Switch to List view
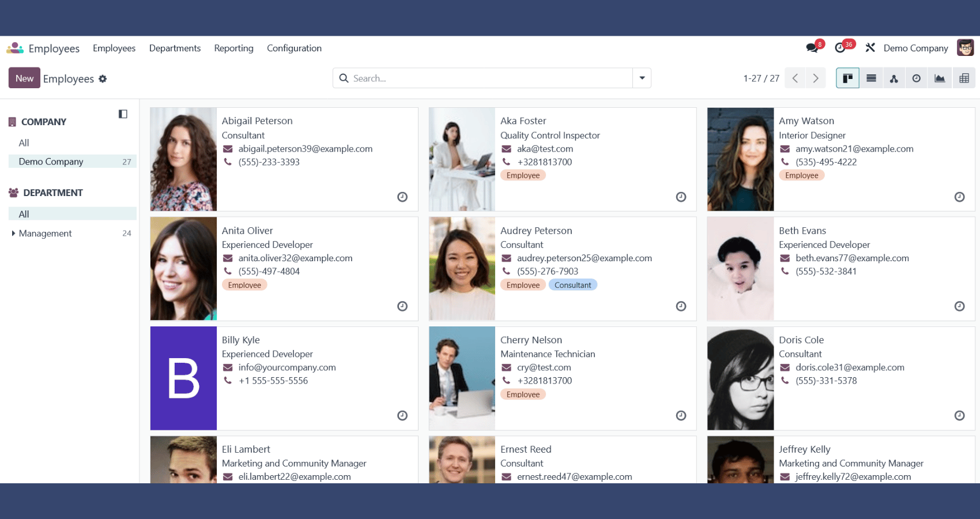980x519 pixels. pos(871,78)
